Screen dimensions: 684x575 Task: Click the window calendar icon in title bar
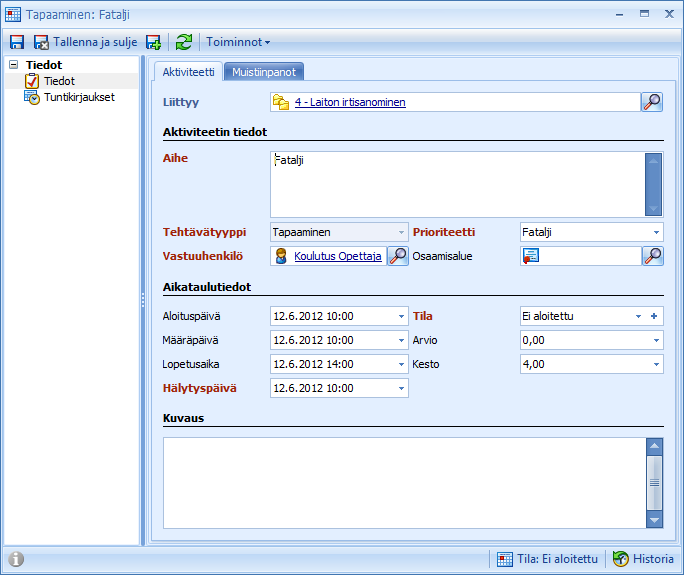pos(13,14)
